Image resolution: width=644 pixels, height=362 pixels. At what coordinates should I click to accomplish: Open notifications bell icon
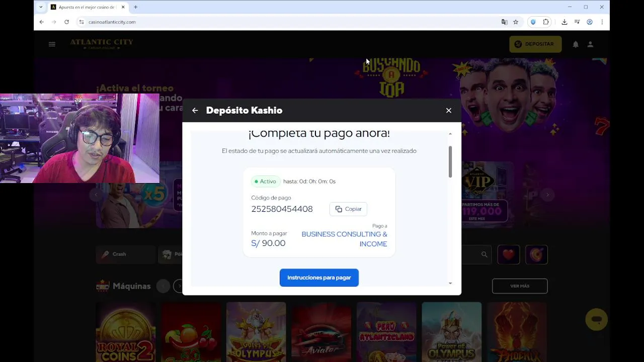pyautogui.click(x=576, y=44)
